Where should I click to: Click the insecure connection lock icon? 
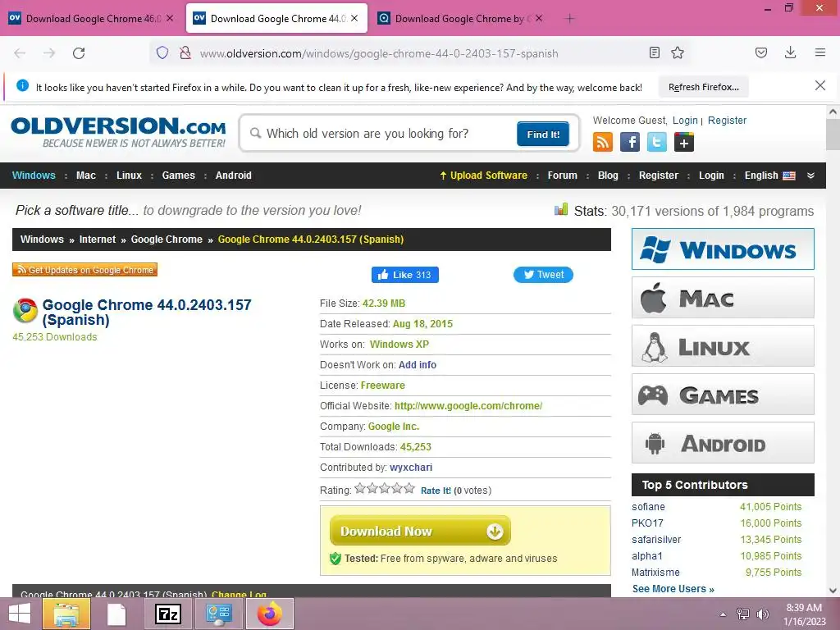coord(185,52)
